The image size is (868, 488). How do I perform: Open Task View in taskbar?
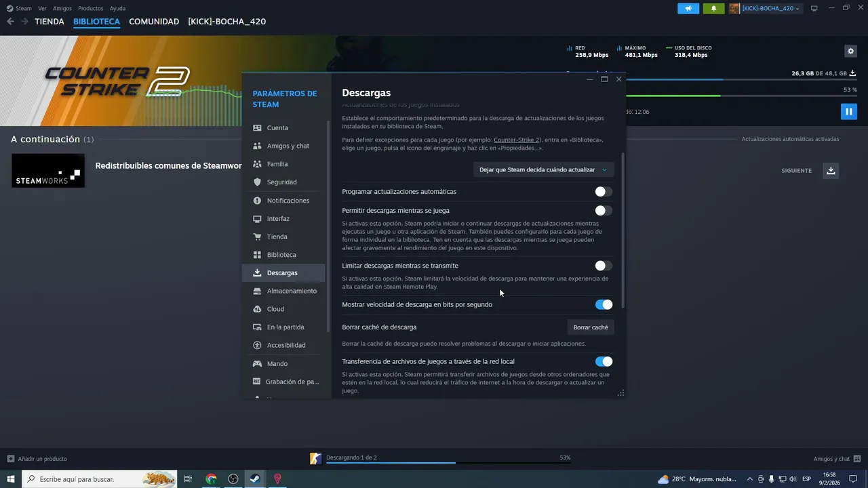pos(189,479)
